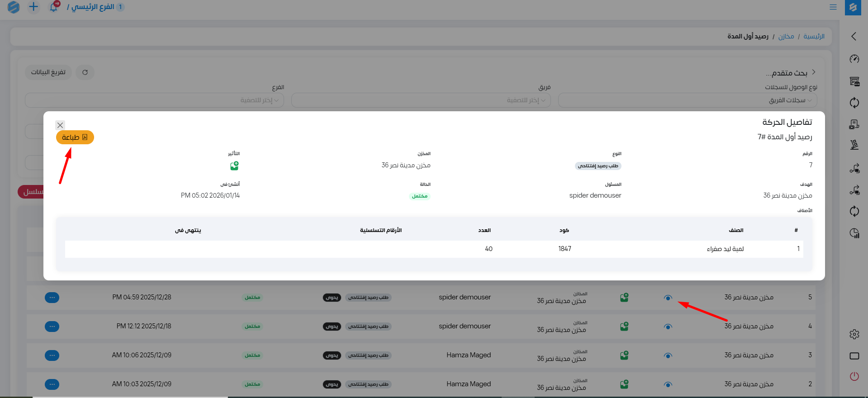Click the sidebar back arrow chevron

point(854,36)
